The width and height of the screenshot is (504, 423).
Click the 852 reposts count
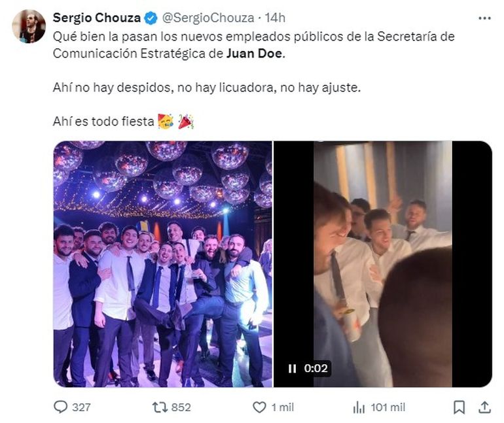pos(180,407)
